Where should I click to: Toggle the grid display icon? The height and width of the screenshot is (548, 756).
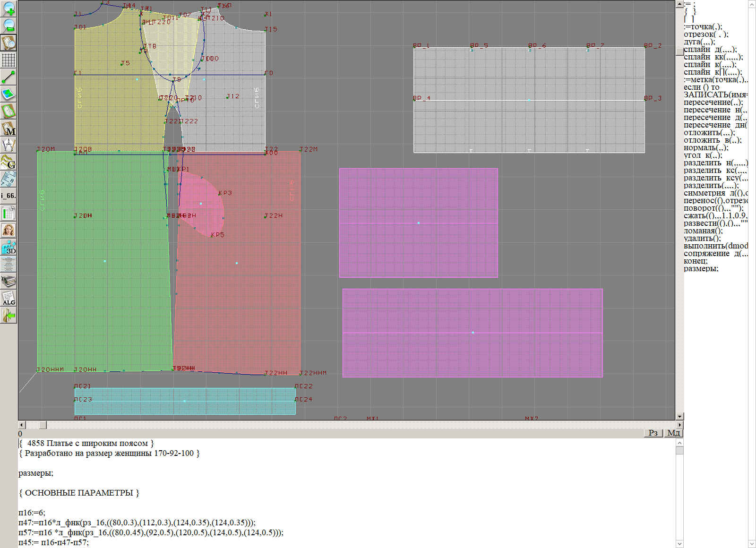click(9, 60)
